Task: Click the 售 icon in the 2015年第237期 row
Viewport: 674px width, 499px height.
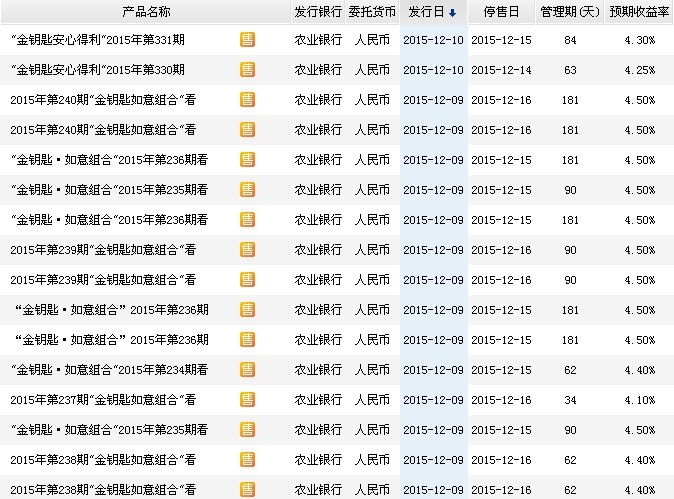Action: (x=247, y=400)
